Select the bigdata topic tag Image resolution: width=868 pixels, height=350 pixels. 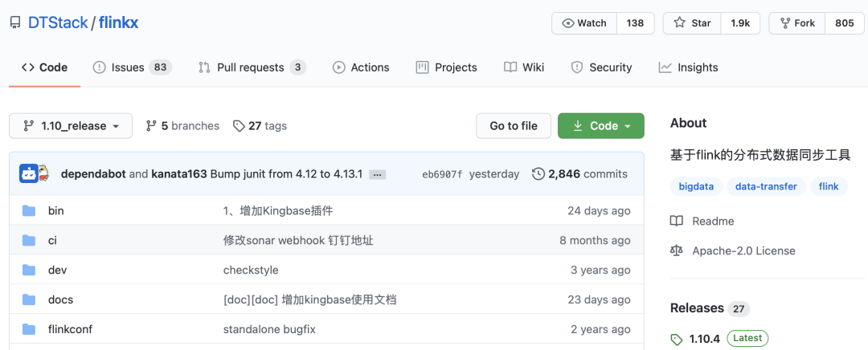pyautogui.click(x=695, y=186)
